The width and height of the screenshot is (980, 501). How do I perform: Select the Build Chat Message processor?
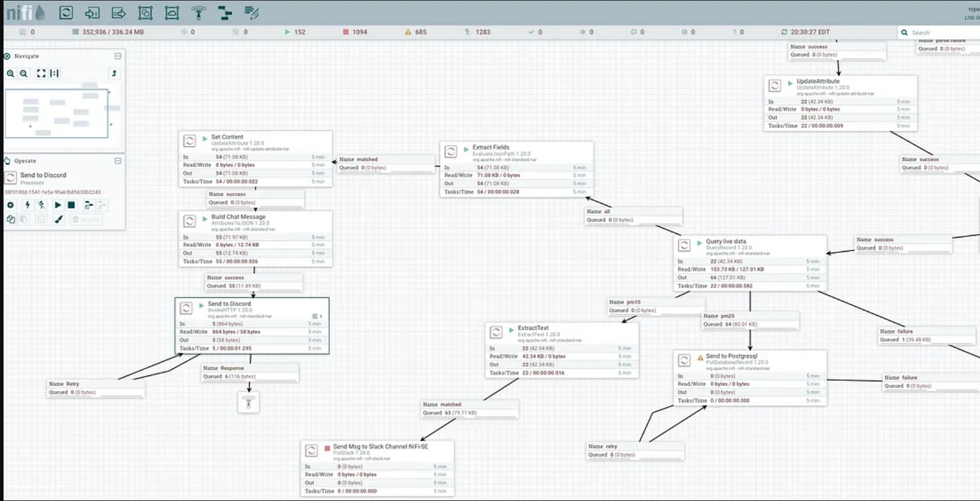255,239
